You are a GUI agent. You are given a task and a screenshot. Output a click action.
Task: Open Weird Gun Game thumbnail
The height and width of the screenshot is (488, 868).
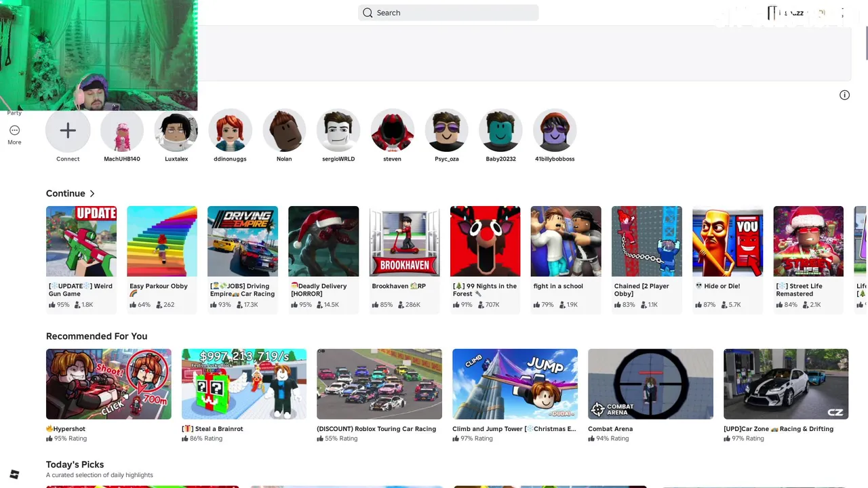click(x=81, y=241)
